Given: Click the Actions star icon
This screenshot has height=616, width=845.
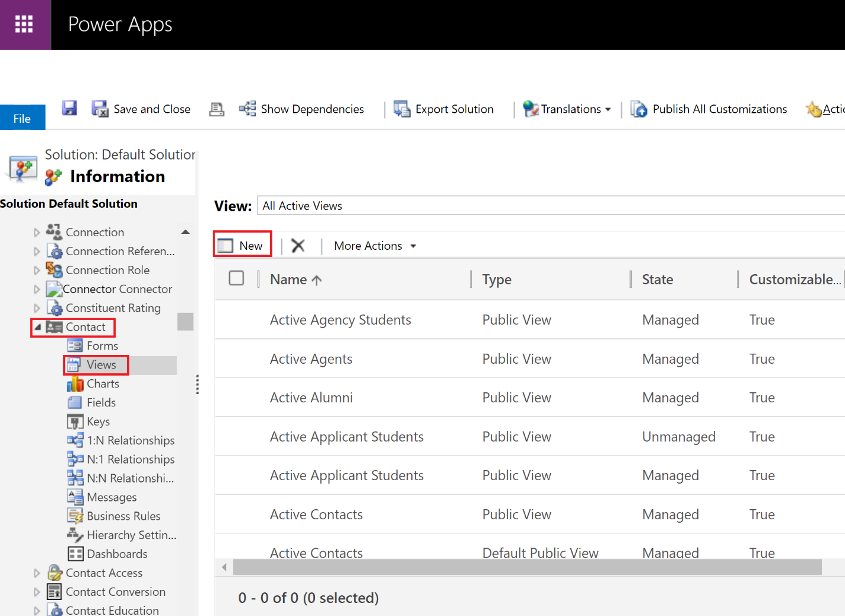Looking at the screenshot, I should tap(814, 109).
